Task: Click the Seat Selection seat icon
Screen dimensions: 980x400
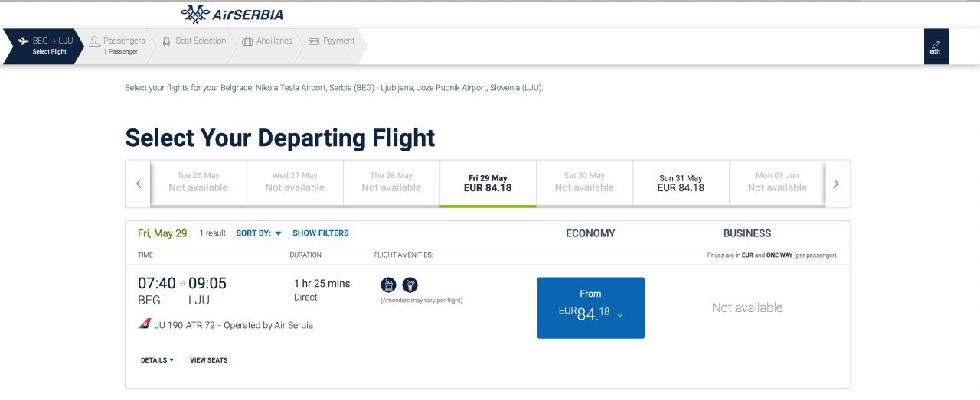Action: (x=166, y=41)
